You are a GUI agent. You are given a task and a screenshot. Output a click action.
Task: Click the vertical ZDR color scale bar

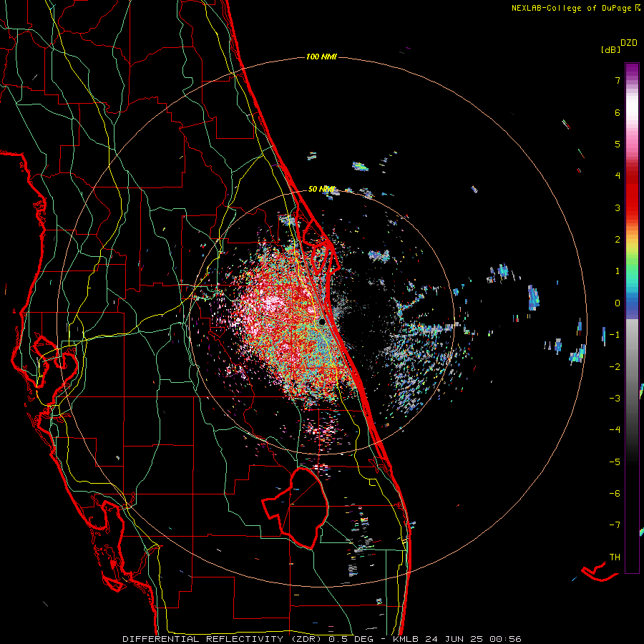[632, 318]
